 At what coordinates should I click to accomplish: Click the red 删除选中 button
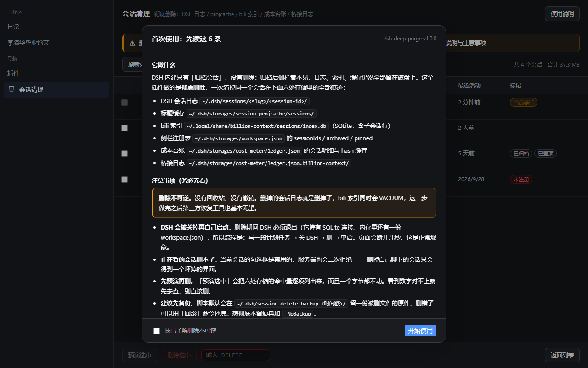(179, 355)
